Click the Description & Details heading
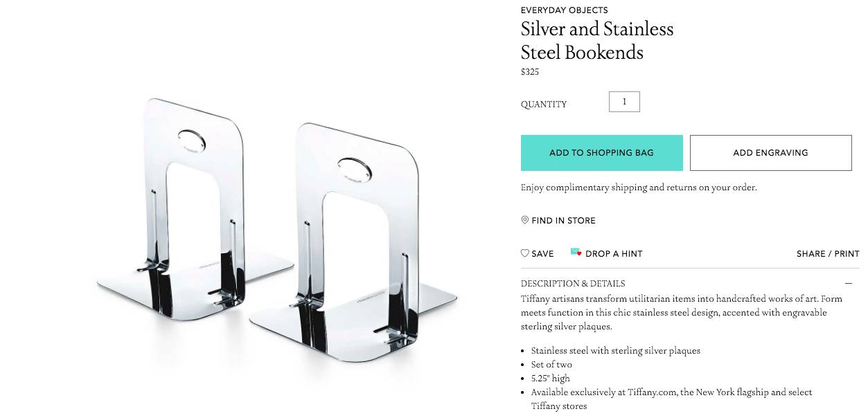Viewport: 868px width, 418px height. [x=573, y=284]
